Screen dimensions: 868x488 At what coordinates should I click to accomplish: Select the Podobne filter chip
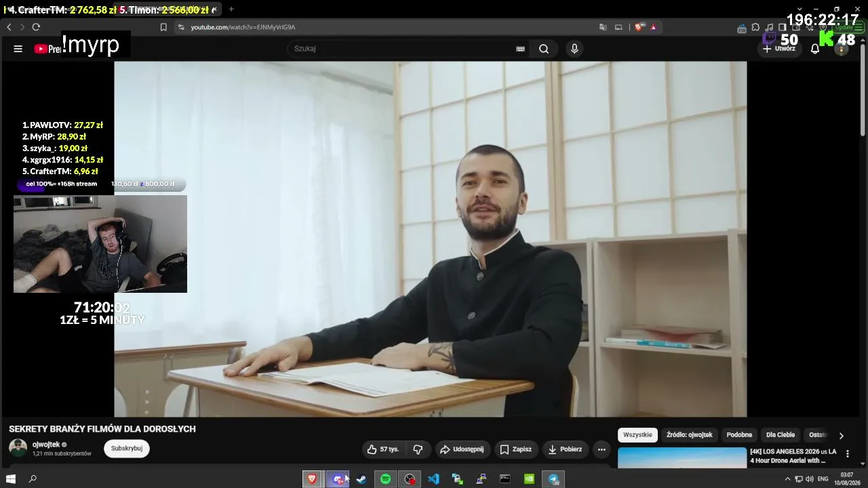tap(739, 435)
